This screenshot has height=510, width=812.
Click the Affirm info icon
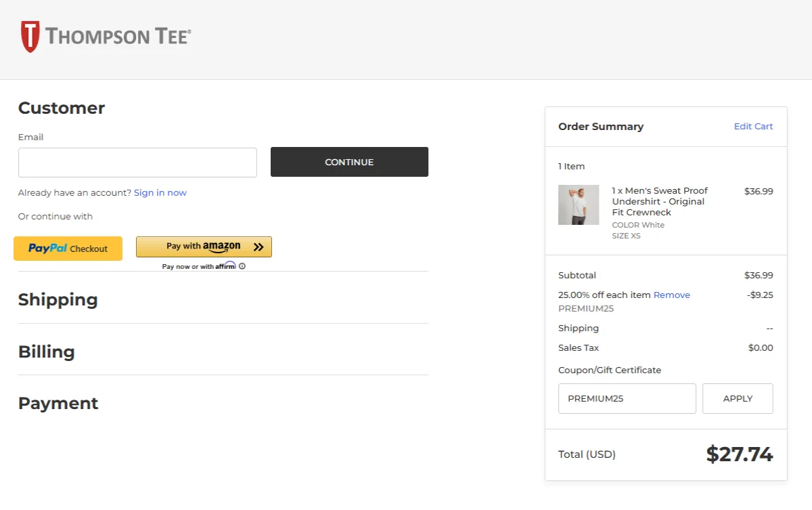pyautogui.click(x=242, y=265)
